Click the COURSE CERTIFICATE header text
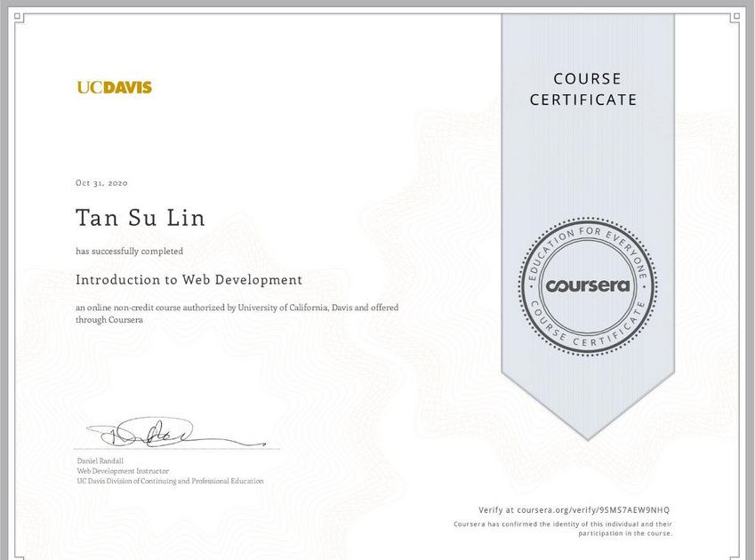Screen dimensions: 755x560 [585, 89]
